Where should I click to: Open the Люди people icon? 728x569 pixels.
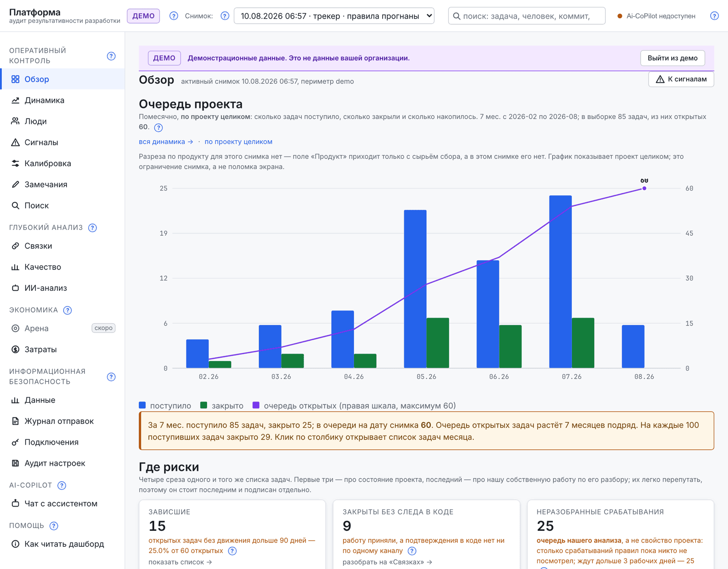[x=15, y=121]
